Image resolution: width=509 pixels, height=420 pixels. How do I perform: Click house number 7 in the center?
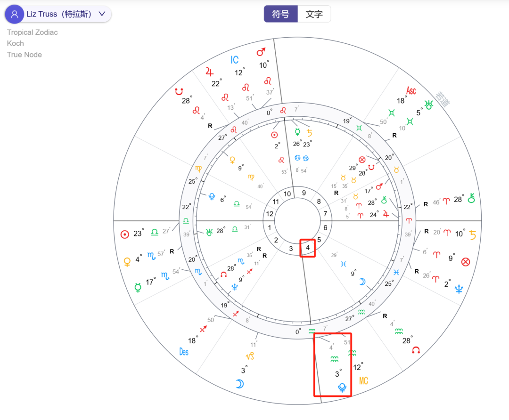[x=325, y=214]
